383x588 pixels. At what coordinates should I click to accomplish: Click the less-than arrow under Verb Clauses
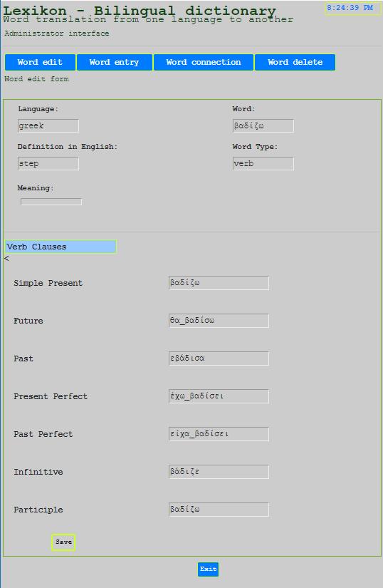(6, 259)
